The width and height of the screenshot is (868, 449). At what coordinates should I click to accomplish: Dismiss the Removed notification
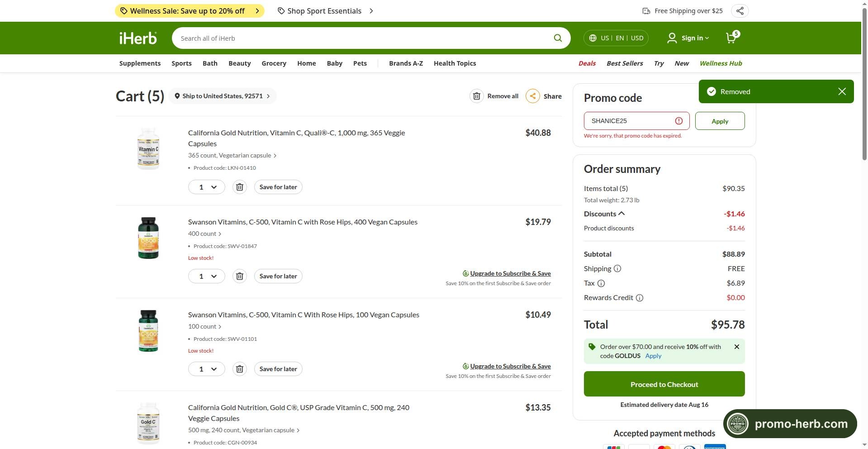[x=842, y=91]
